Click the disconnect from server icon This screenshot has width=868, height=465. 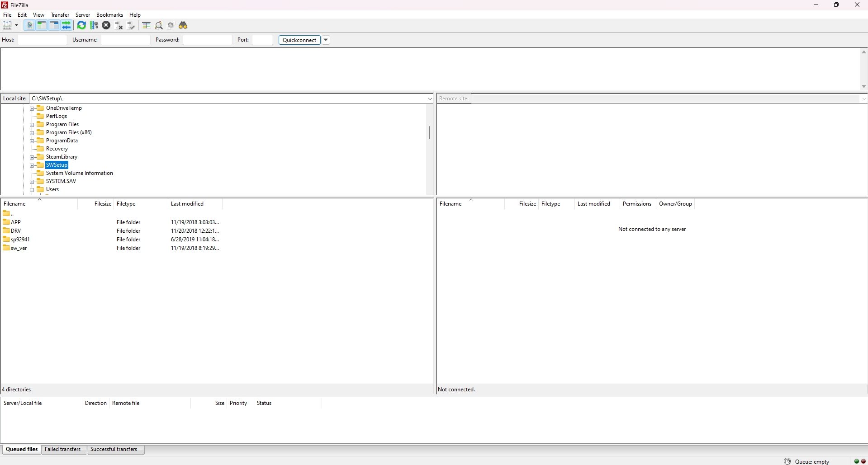(119, 25)
